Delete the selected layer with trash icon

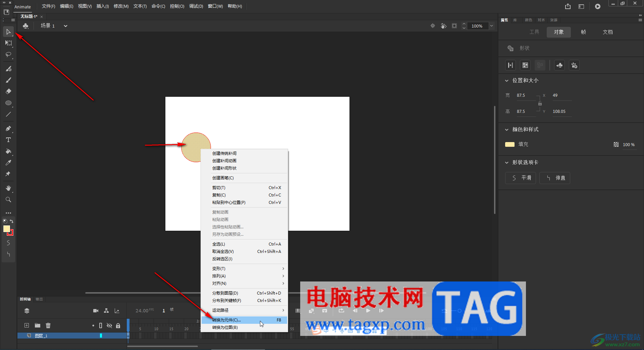tap(48, 325)
